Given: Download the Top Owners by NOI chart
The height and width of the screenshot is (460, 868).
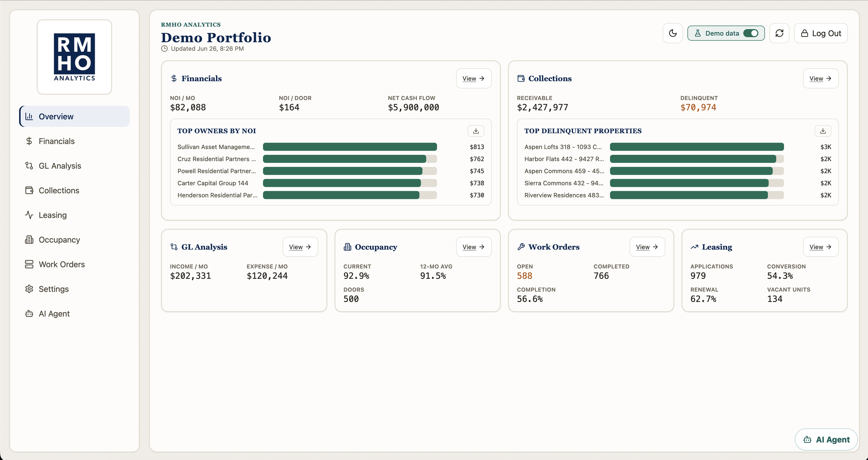Looking at the screenshot, I should (476, 131).
